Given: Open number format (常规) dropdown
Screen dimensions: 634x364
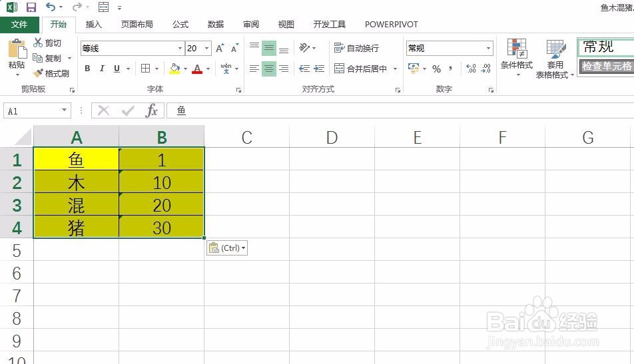Looking at the screenshot, I should [x=488, y=49].
